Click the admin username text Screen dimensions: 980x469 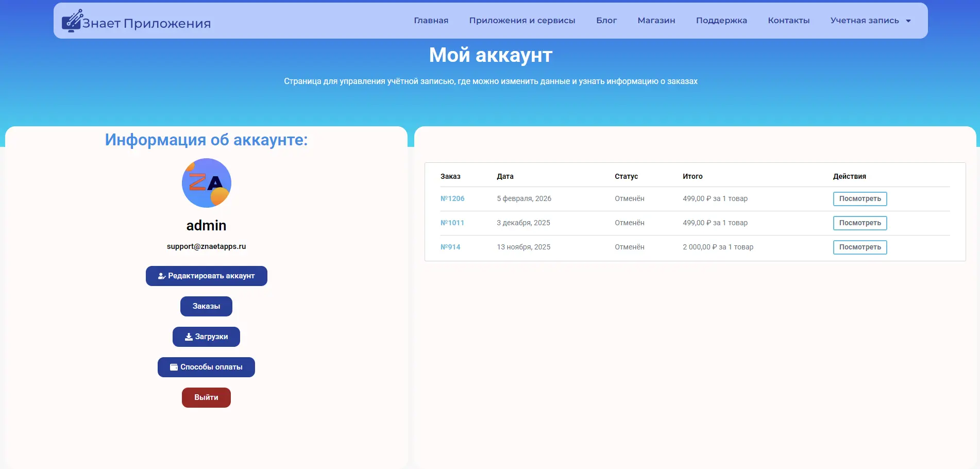tap(206, 225)
